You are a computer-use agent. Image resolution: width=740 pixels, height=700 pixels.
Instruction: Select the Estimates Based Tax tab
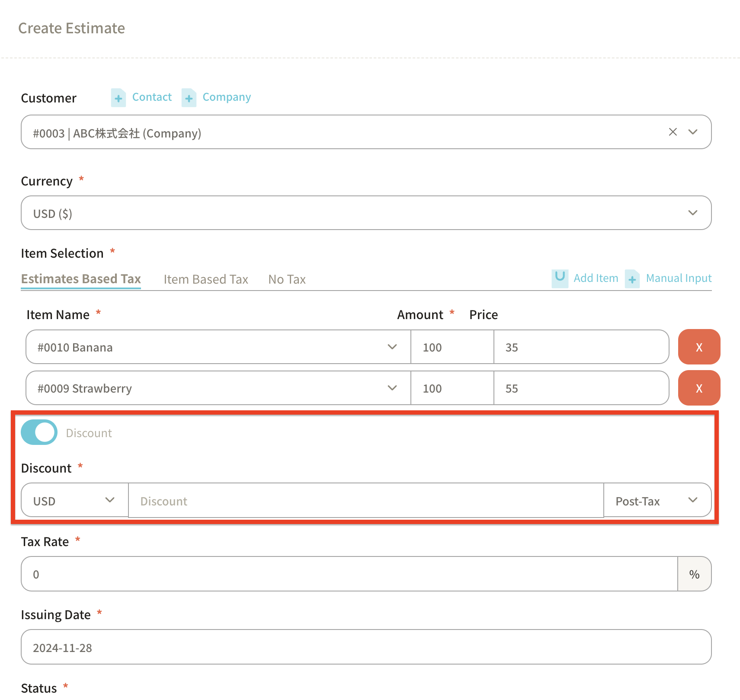click(81, 279)
